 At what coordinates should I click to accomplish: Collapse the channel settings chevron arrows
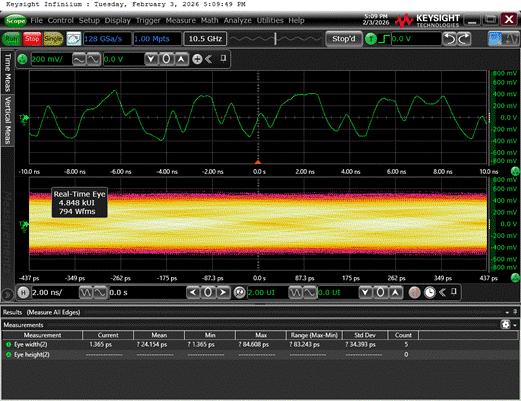pyautogui.click(x=209, y=59)
